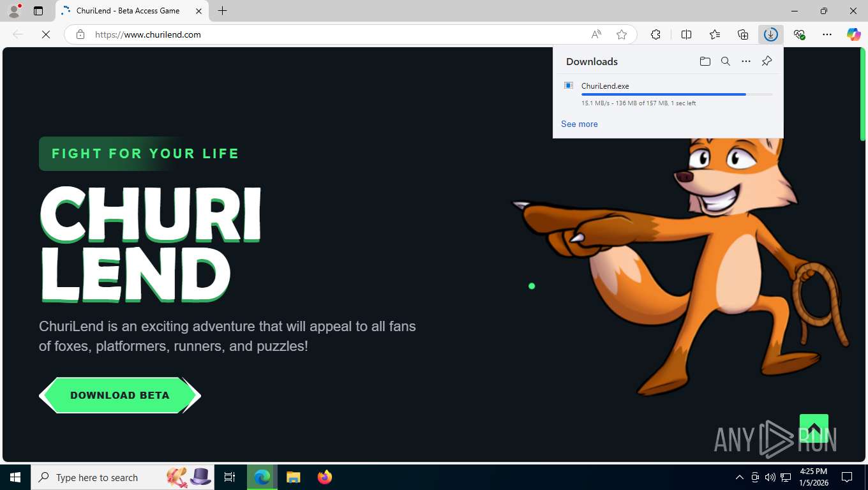Open File Explorer from taskbar
The height and width of the screenshot is (490, 868).
(x=293, y=477)
